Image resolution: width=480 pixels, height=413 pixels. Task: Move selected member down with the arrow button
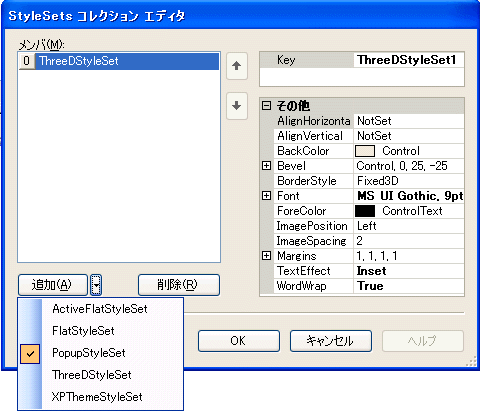pos(237,106)
